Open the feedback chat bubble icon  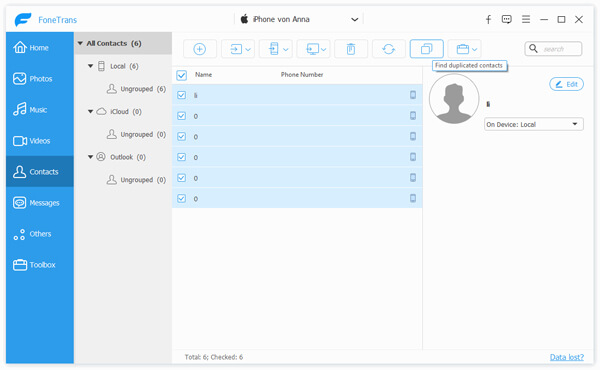click(507, 20)
